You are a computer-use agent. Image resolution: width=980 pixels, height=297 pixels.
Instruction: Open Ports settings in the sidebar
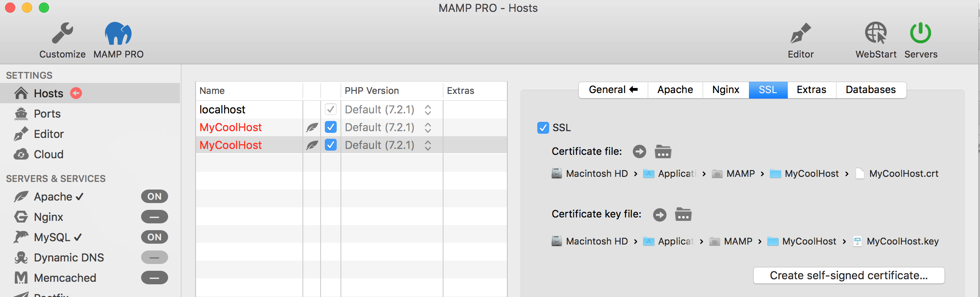pos(90,113)
